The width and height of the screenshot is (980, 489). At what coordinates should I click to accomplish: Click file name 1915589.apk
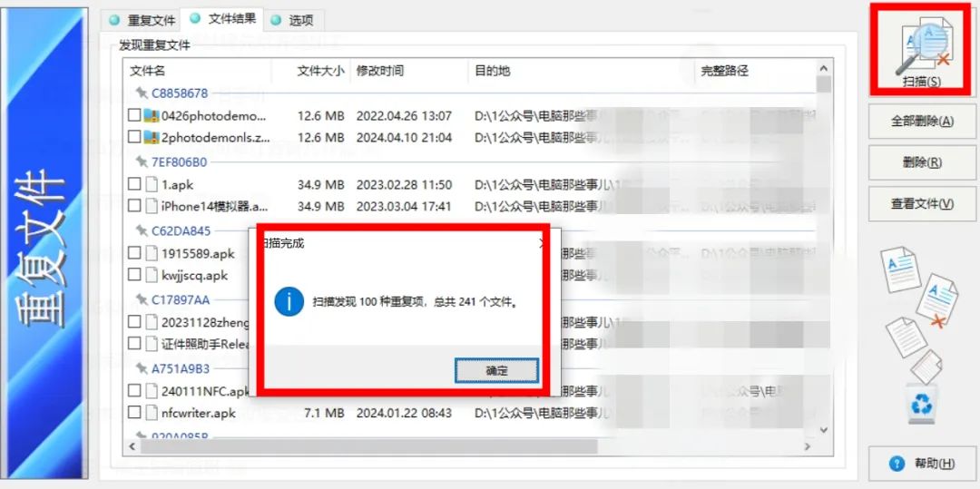point(198,253)
